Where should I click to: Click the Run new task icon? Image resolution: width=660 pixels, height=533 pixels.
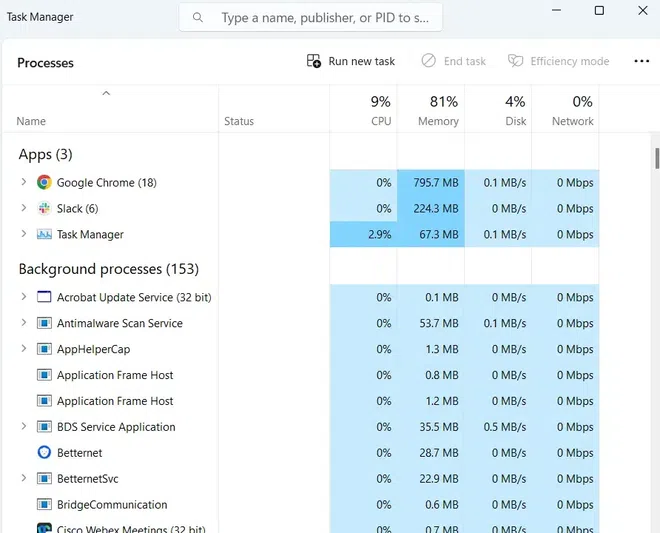point(314,61)
